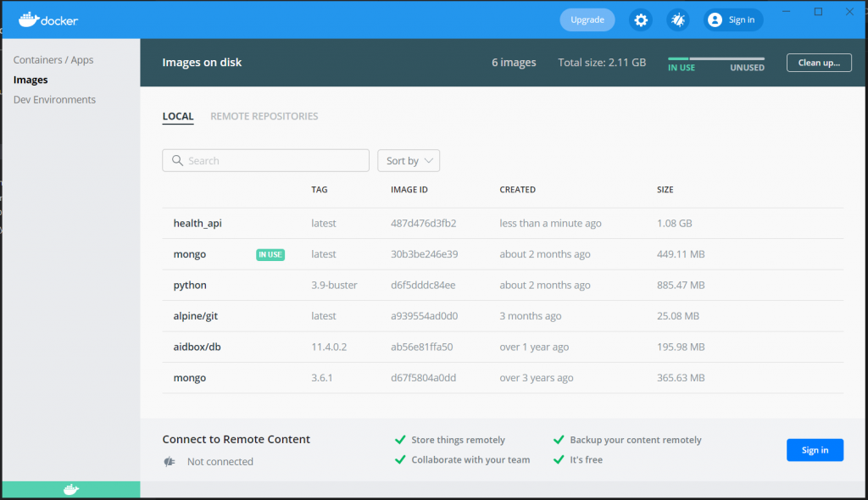868x500 pixels.
Task: Click the IN USE / UNUSED disk usage bar
Action: tap(715, 58)
